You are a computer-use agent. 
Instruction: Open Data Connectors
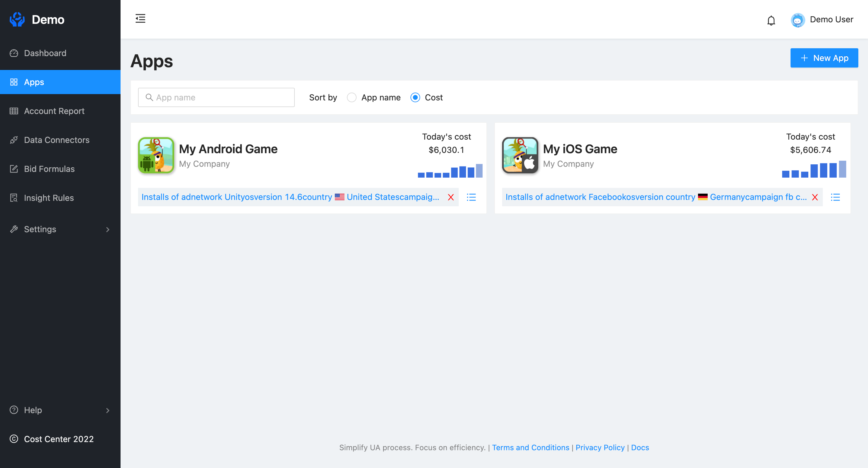tap(57, 140)
